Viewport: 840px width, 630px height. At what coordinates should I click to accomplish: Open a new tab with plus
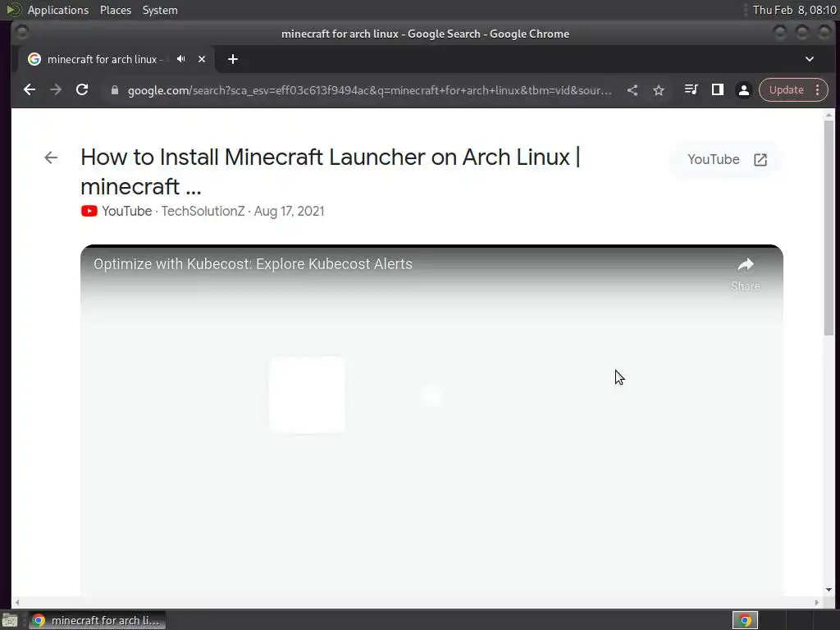pyautogui.click(x=232, y=59)
